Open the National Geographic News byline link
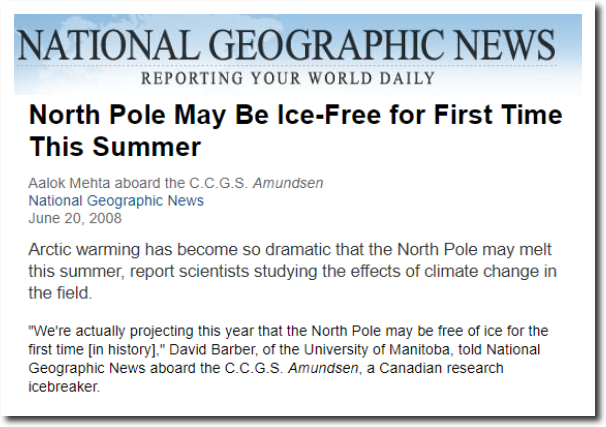 [x=116, y=201]
